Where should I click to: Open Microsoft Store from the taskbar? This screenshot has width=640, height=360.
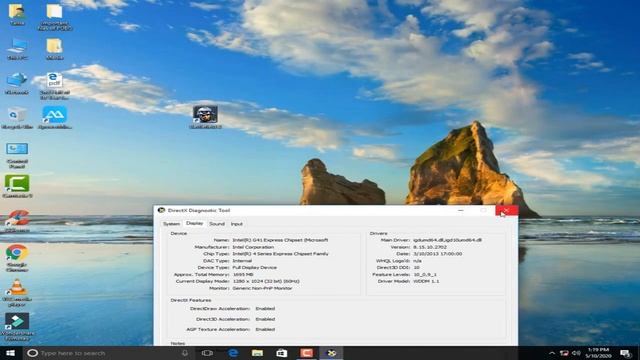282,353
